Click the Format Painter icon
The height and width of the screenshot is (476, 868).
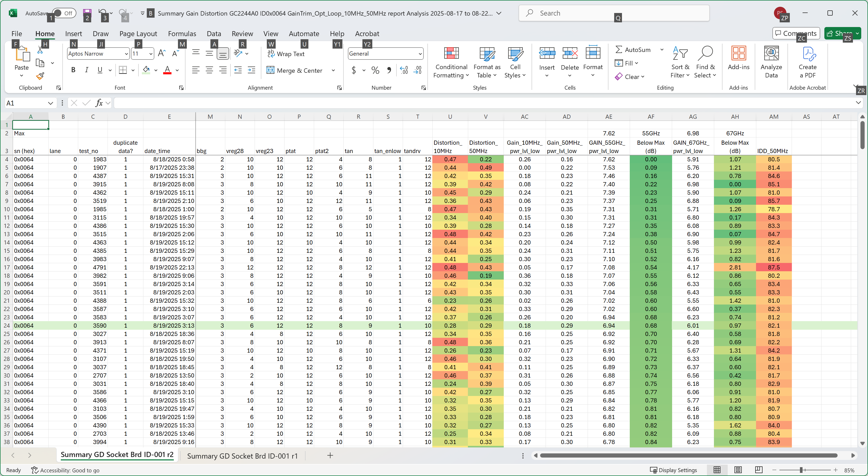coord(40,76)
